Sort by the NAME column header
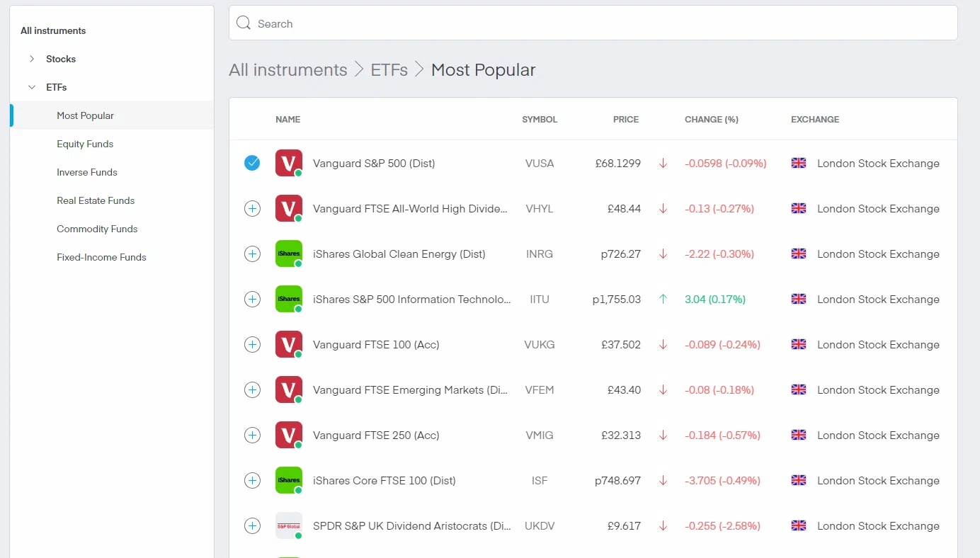The height and width of the screenshot is (558, 980). [288, 120]
